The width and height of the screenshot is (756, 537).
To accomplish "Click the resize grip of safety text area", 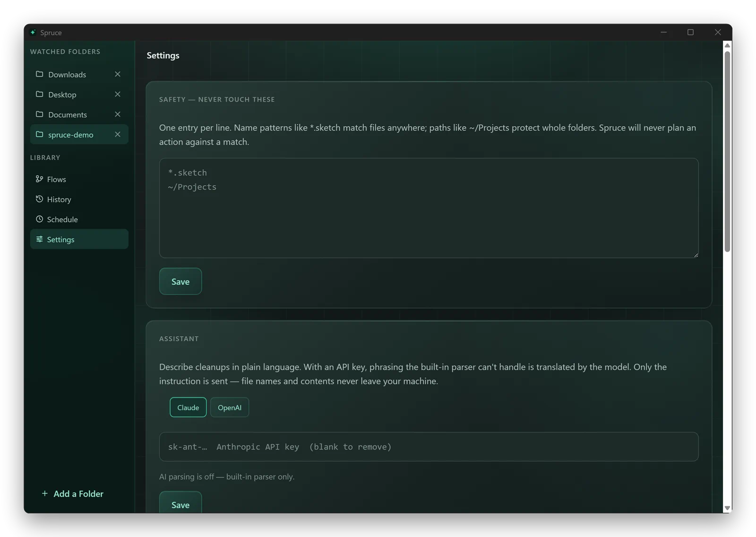I will [x=696, y=255].
